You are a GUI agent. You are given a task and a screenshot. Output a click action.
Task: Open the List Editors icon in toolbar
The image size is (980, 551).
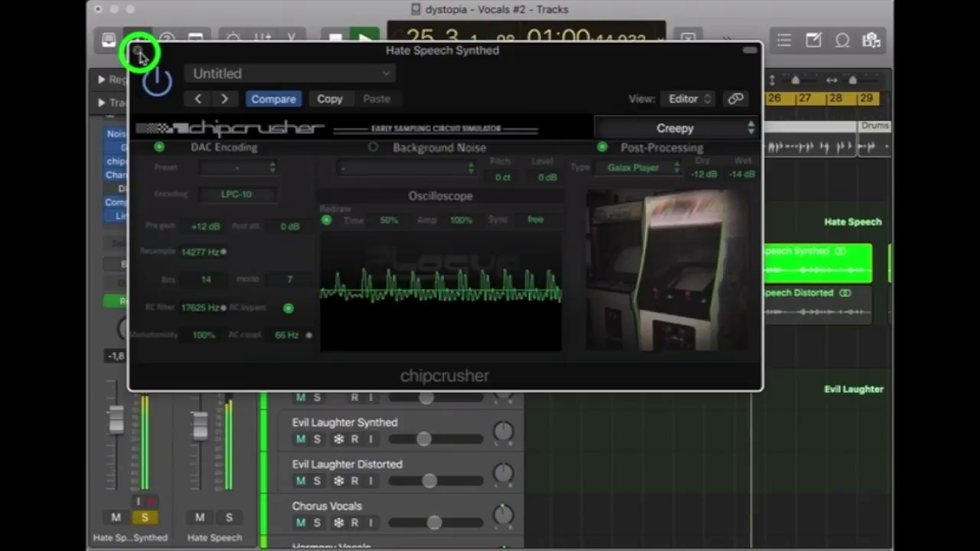(784, 41)
